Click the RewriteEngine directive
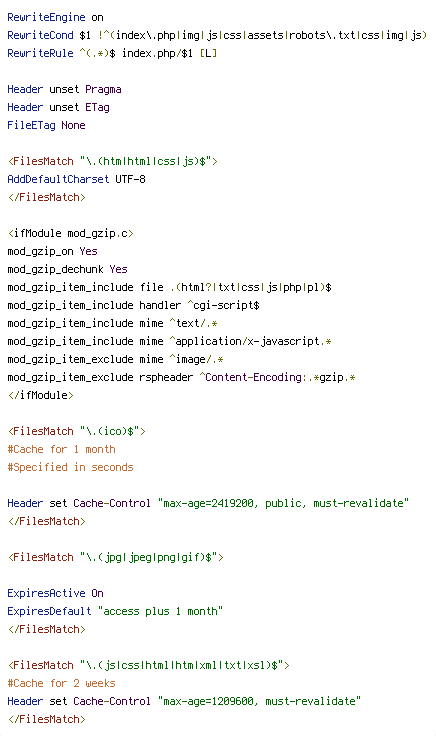The height and width of the screenshot is (736, 436). pos(46,17)
